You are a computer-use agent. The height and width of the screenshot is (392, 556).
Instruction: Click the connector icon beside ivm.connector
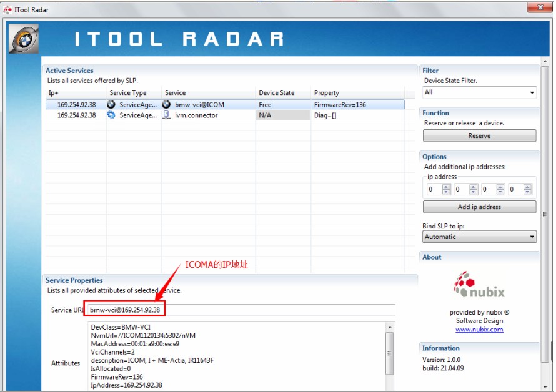click(x=166, y=115)
